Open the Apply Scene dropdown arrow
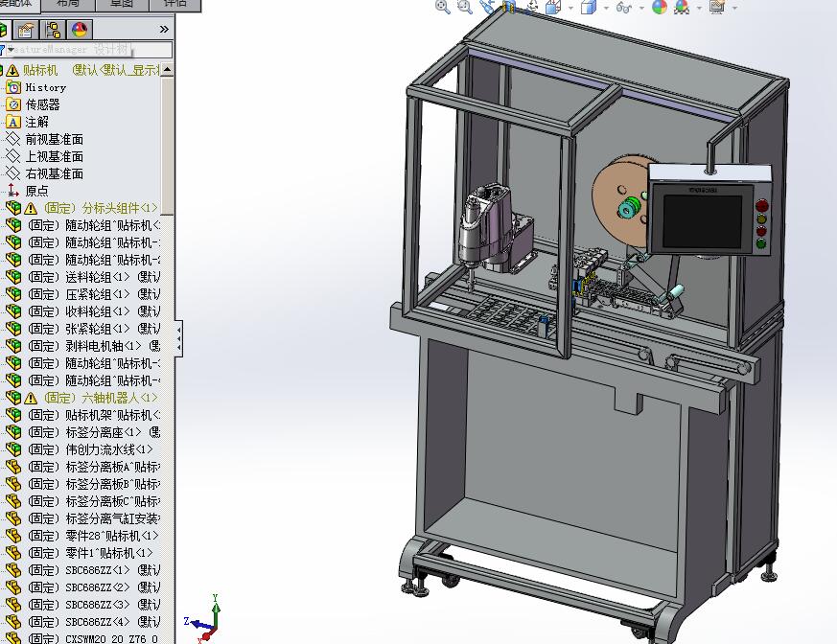The image size is (837, 644). [699, 8]
